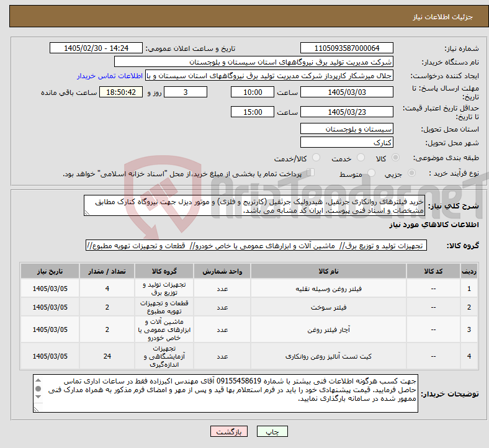Viewport: 489px width, 448px height.
Task: Click the گروه کالا column header
Action: [164, 271]
